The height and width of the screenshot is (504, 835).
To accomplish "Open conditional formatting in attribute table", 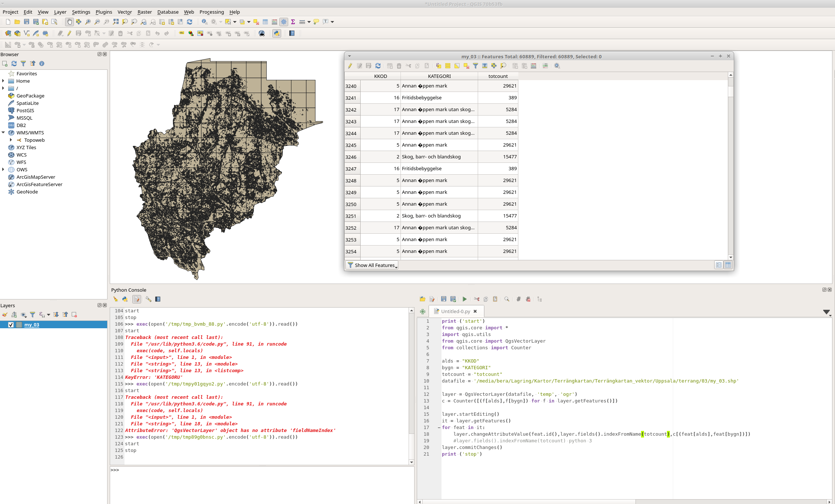I will [x=545, y=66].
